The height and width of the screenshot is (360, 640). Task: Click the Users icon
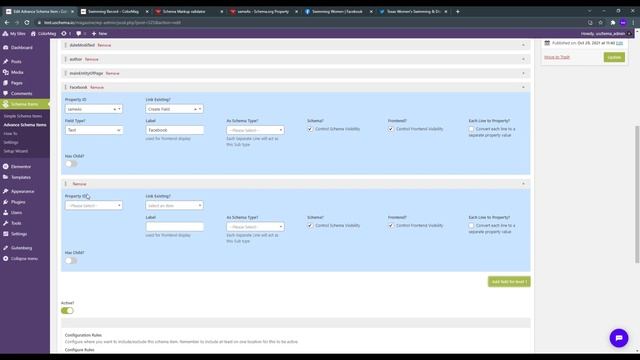coord(6,213)
